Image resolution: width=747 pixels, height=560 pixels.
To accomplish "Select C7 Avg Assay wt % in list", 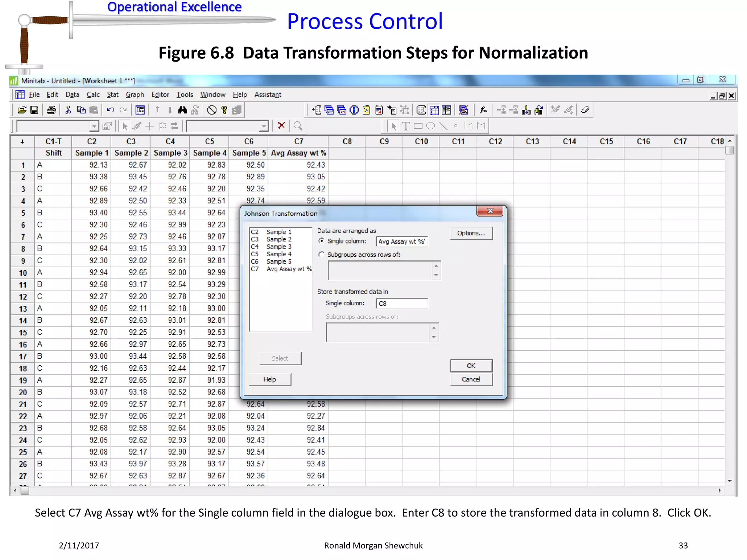I will [281, 269].
